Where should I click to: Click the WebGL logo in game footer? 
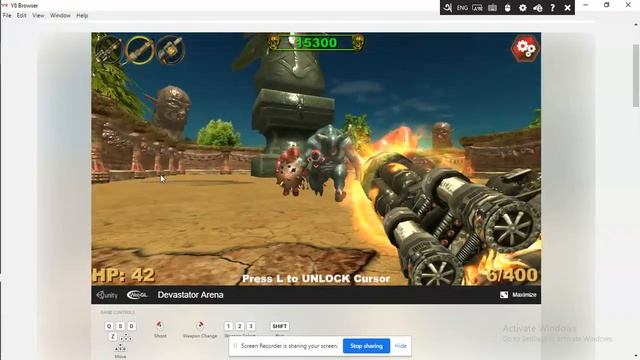pyautogui.click(x=137, y=295)
